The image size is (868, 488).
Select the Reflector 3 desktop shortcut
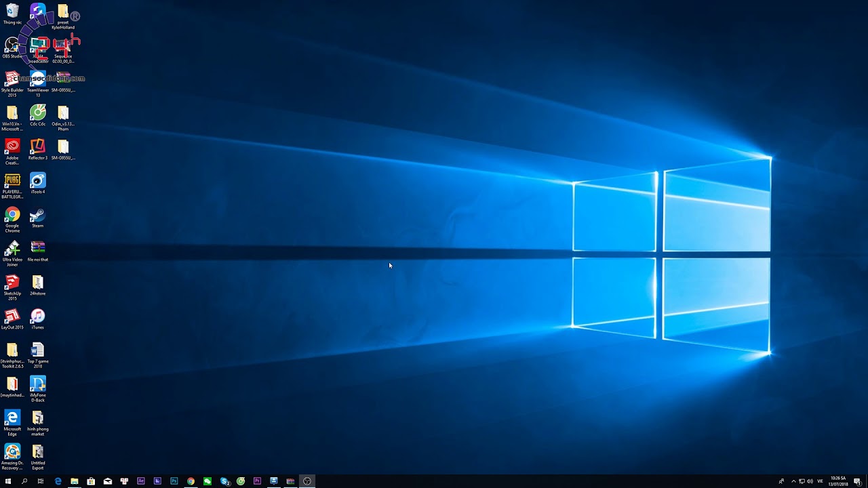(38, 150)
